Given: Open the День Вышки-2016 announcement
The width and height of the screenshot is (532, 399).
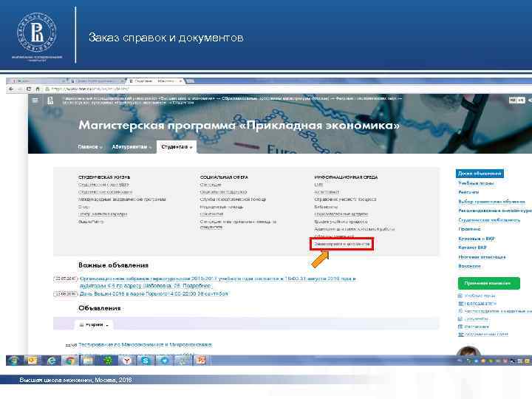Looking at the screenshot, I should (x=154, y=294).
